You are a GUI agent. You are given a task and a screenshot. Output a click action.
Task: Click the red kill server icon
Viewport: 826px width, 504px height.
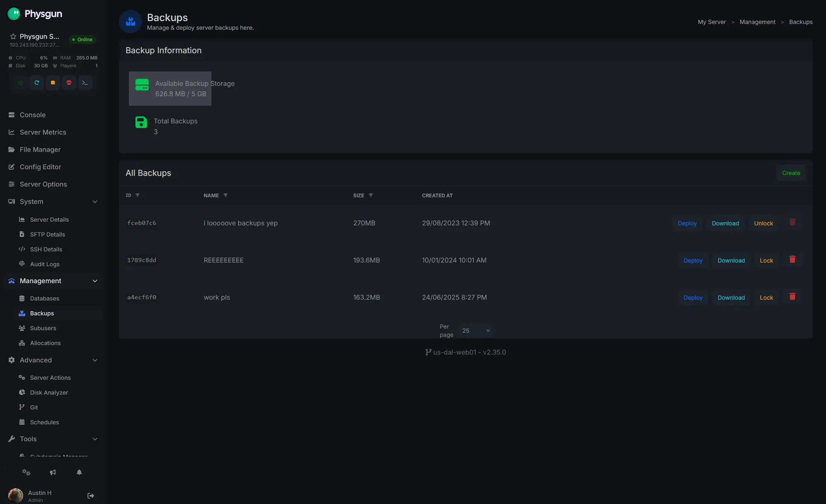point(69,83)
